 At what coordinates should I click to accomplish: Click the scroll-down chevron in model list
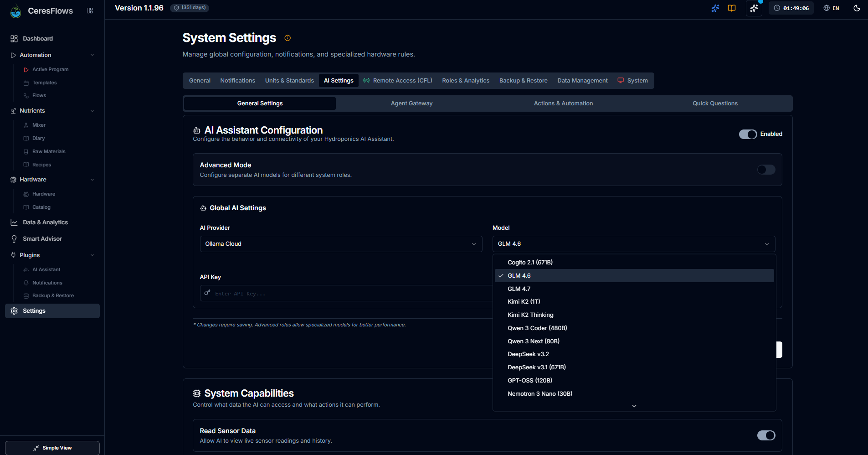point(634,406)
